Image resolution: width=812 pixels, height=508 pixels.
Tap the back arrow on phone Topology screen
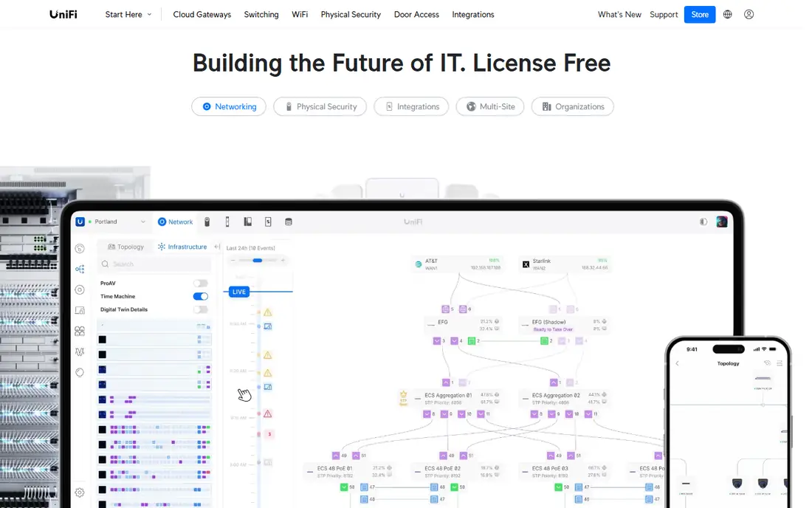point(677,363)
